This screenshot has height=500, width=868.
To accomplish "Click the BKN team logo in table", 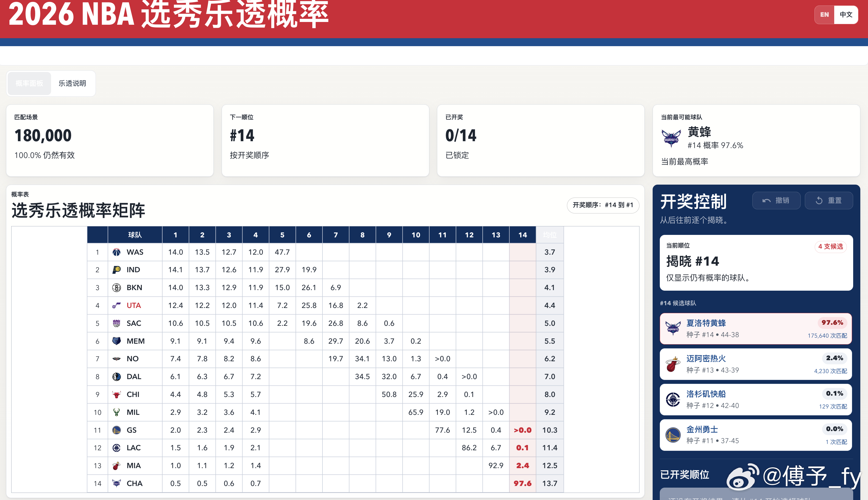I will tap(116, 287).
